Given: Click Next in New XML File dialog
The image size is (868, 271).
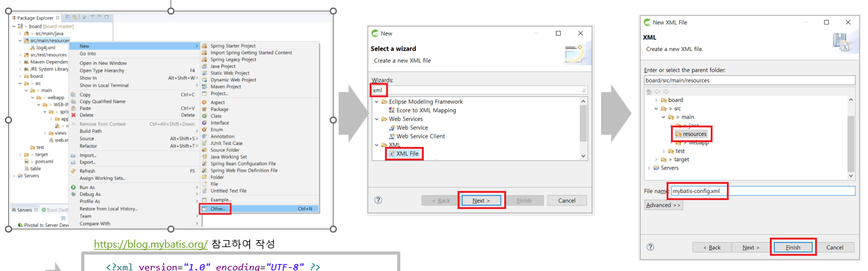Looking at the screenshot, I should coord(752,248).
